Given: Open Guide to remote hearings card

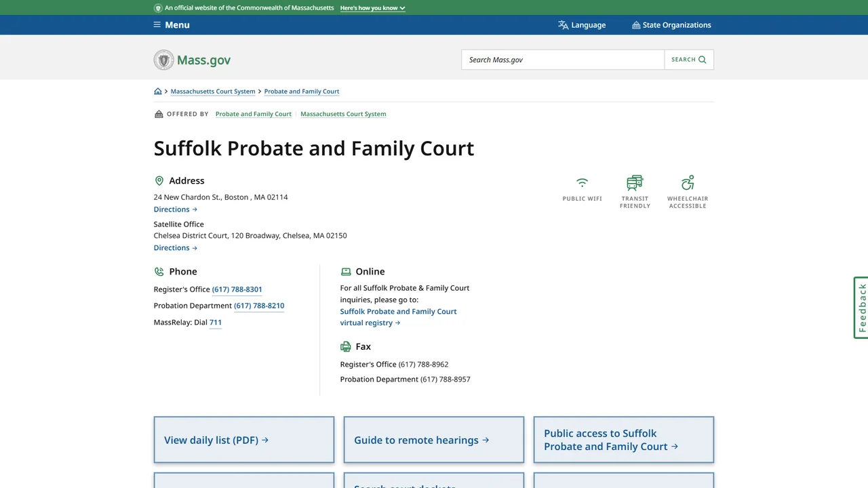Looking at the screenshot, I should (x=434, y=440).
